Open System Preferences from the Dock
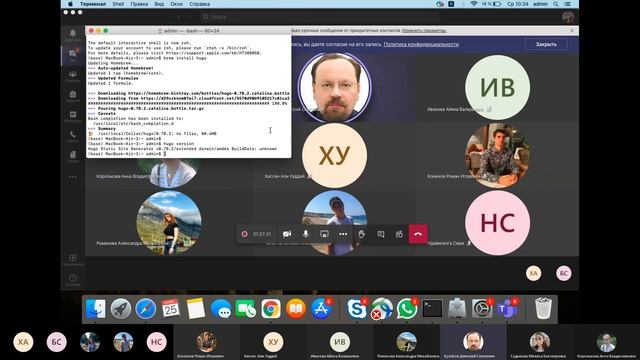 [x=482, y=309]
